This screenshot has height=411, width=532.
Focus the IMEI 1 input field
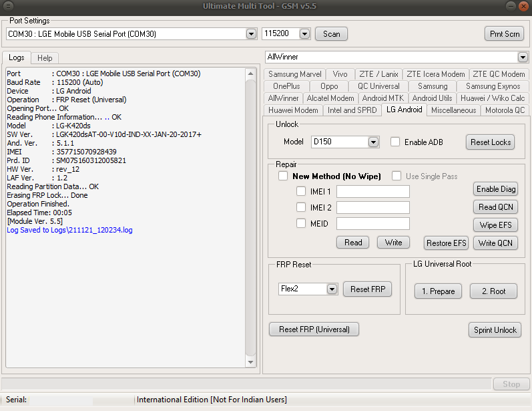pos(373,191)
